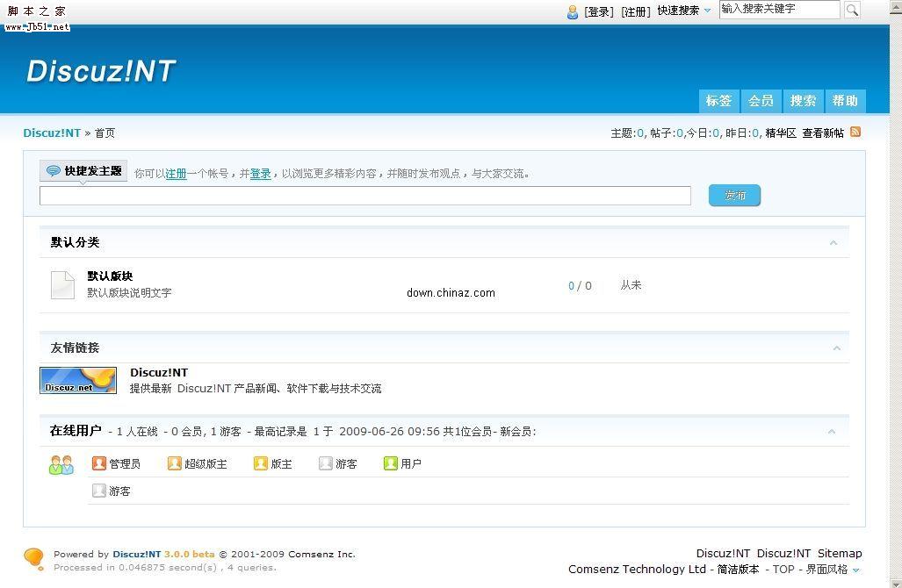Screen dimensions: 902x588
Task: Click the 快捷发主题 chat bubble icon
Action: [x=54, y=171]
